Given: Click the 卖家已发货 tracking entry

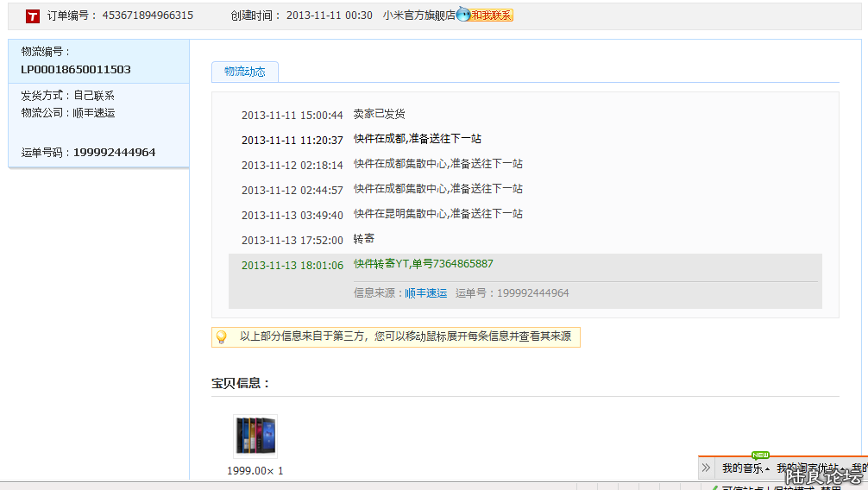Looking at the screenshot, I should pos(379,114).
